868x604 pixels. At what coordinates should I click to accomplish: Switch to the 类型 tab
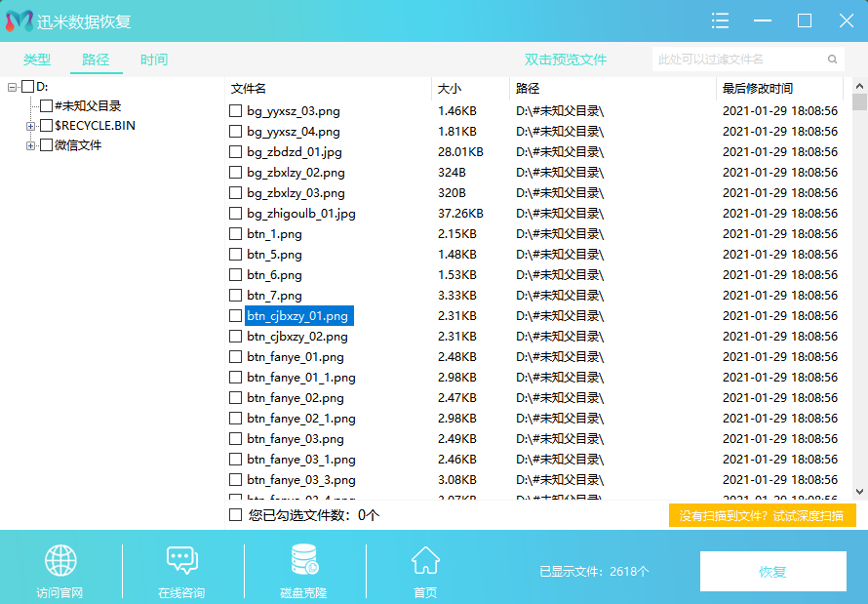coord(37,60)
